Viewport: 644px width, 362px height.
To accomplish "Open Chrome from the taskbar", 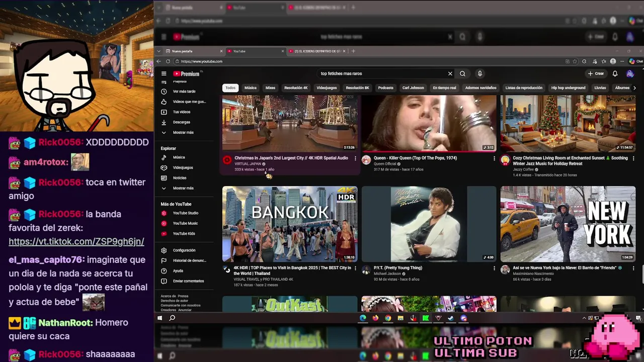I will click(x=388, y=318).
